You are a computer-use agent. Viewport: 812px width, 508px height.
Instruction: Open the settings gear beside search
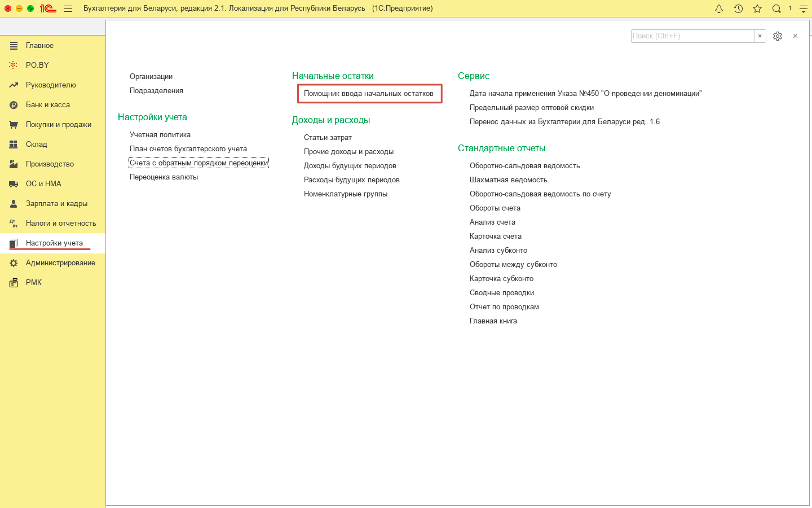[778, 36]
